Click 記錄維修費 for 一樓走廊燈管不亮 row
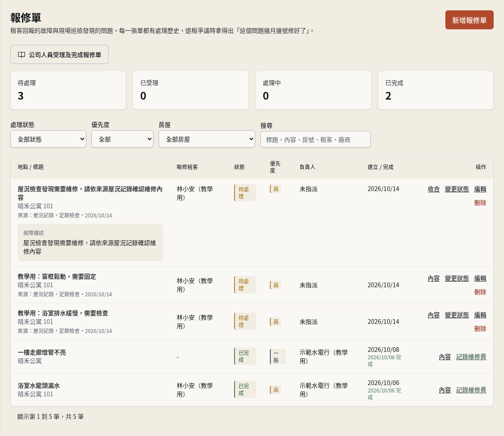The image size is (504, 436). click(471, 357)
